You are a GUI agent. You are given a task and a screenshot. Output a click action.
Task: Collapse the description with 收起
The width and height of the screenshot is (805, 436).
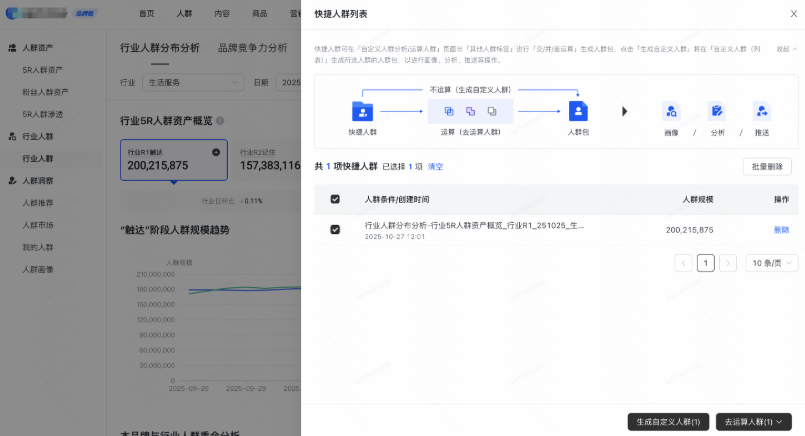787,49
